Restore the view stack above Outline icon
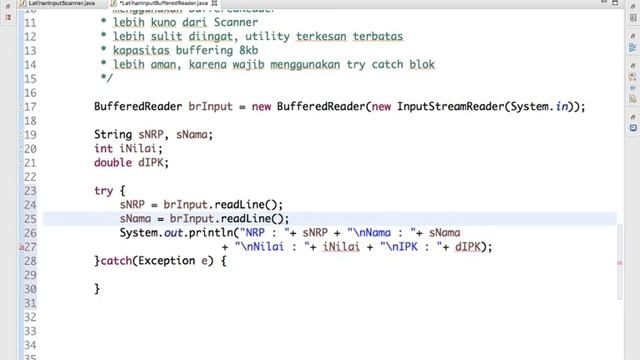Screen dimensions: 640x360 click(633, 36)
